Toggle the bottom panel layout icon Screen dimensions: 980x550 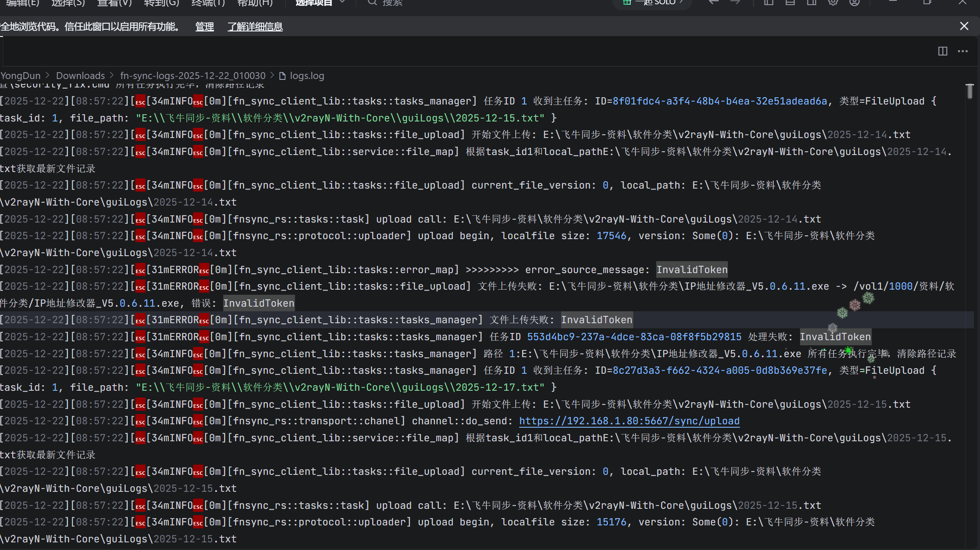(790, 3)
